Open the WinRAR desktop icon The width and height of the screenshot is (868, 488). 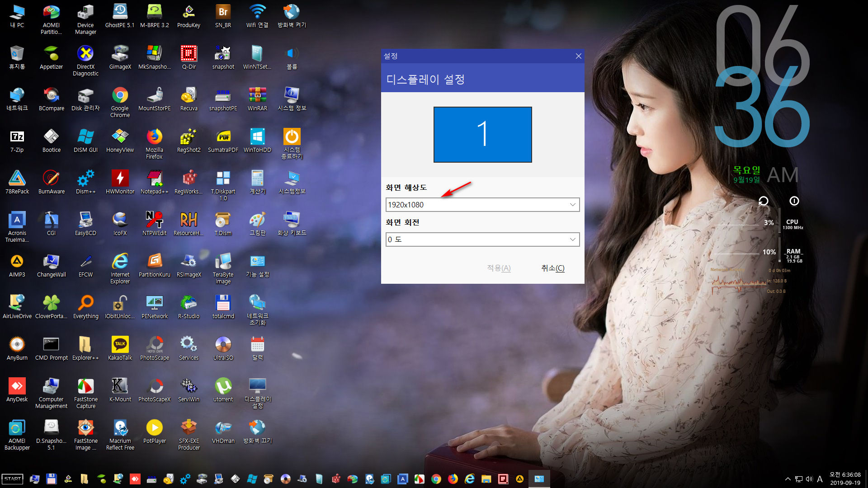[257, 99]
